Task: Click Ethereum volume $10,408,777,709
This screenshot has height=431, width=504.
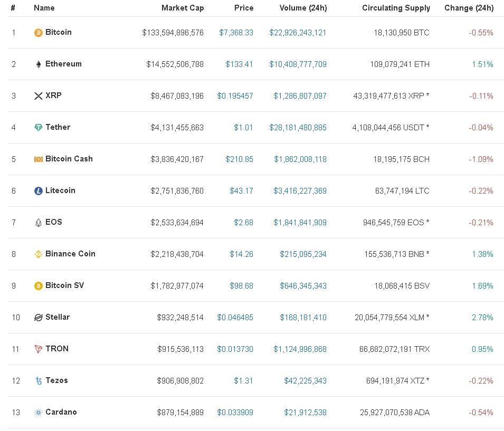Action: pos(298,64)
